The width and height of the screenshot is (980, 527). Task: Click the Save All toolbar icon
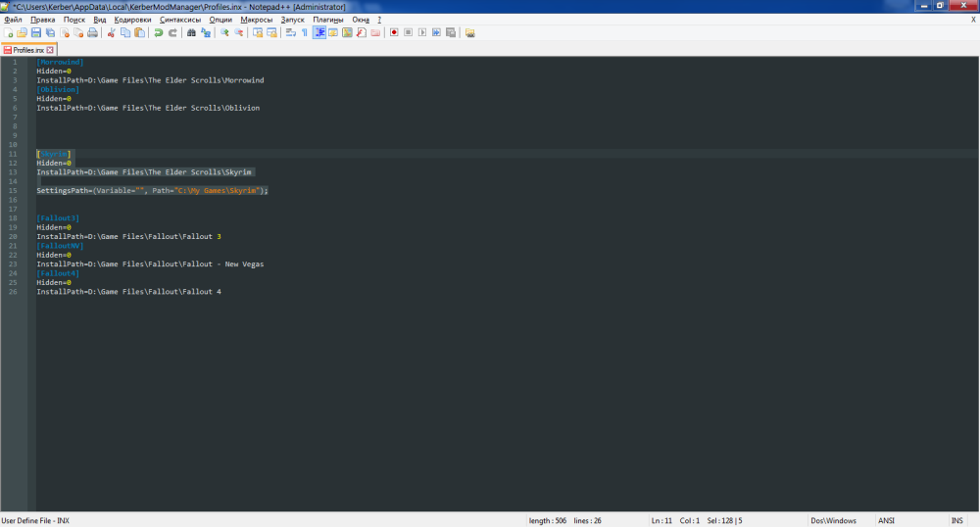pos(51,32)
